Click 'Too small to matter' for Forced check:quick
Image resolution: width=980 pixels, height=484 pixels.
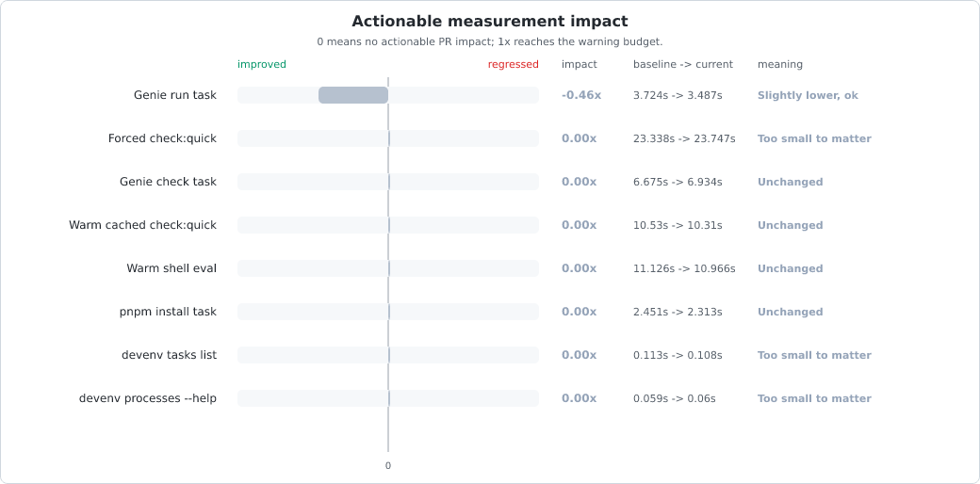[814, 138]
